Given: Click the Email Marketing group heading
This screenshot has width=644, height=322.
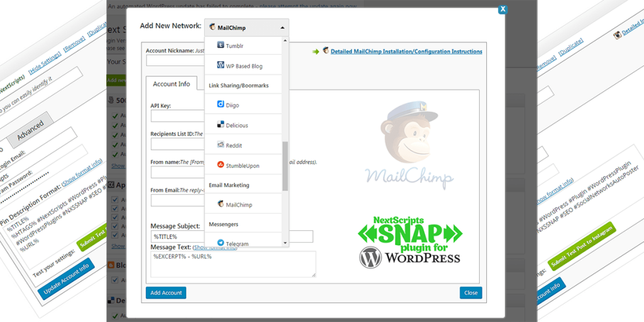Looking at the screenshot, I should [229, 186].
